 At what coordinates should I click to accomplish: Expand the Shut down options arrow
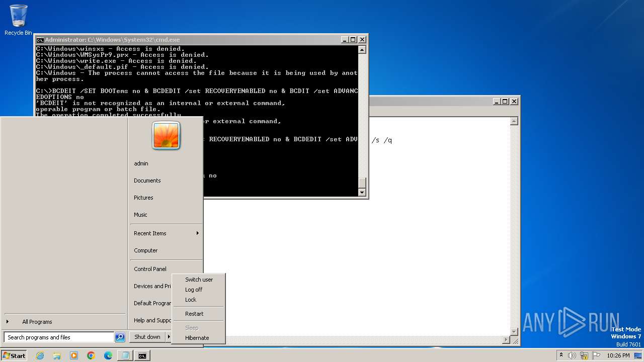click(169, 337)
